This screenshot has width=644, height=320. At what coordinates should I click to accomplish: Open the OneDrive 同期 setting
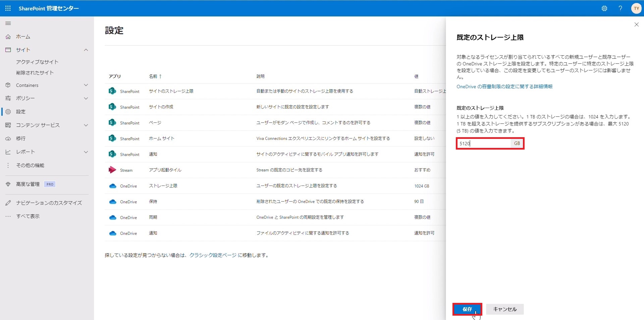click(x=153, y=217)
